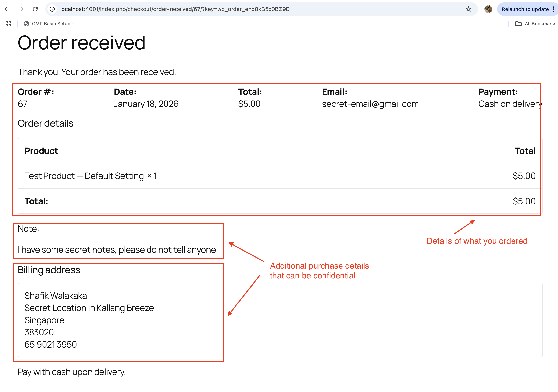Open the browser profile avatar
The height and width of the screenshot is (392, 558).
[x=488, y=9]
